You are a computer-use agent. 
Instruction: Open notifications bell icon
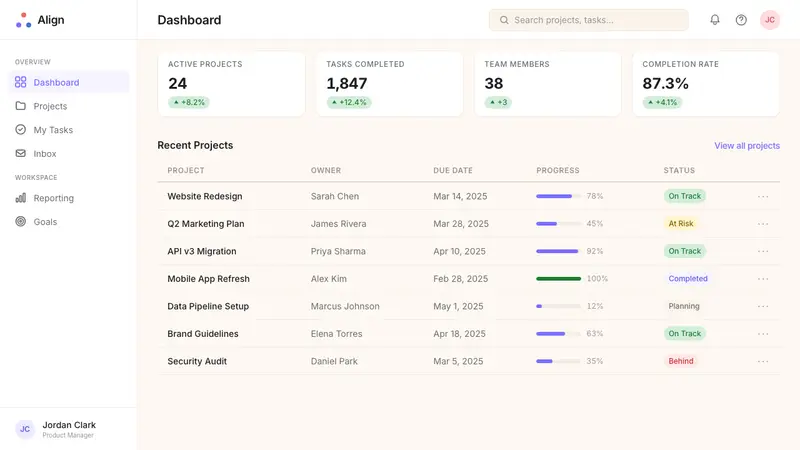pyautogui.click(x=715, y=20)
